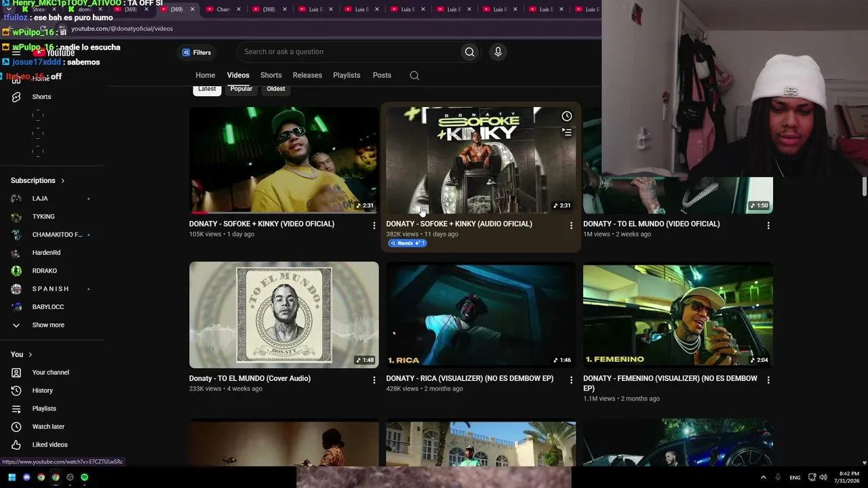Select the Latest sort chip
The height and width of the screenshot is (488, 868).
tap(207, 89)
